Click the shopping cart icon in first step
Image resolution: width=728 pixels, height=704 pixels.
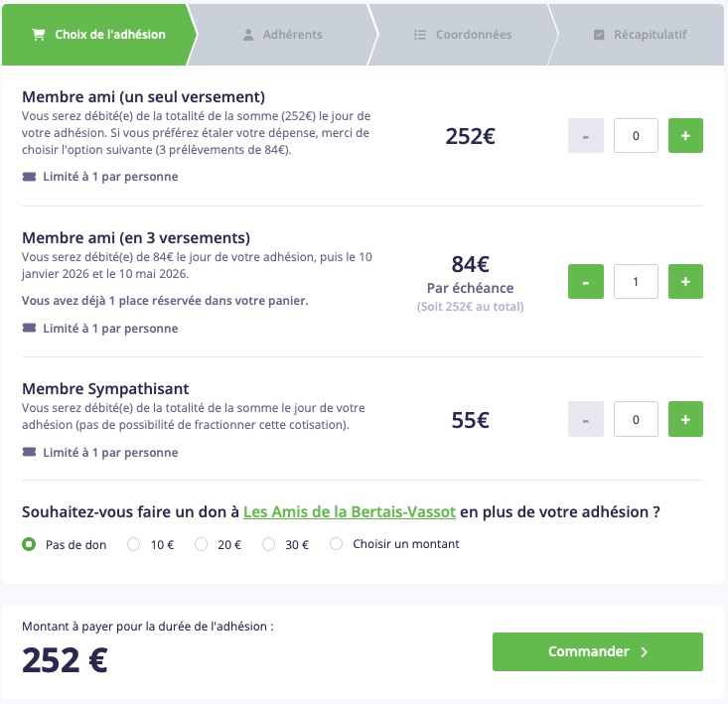[39, 35]
